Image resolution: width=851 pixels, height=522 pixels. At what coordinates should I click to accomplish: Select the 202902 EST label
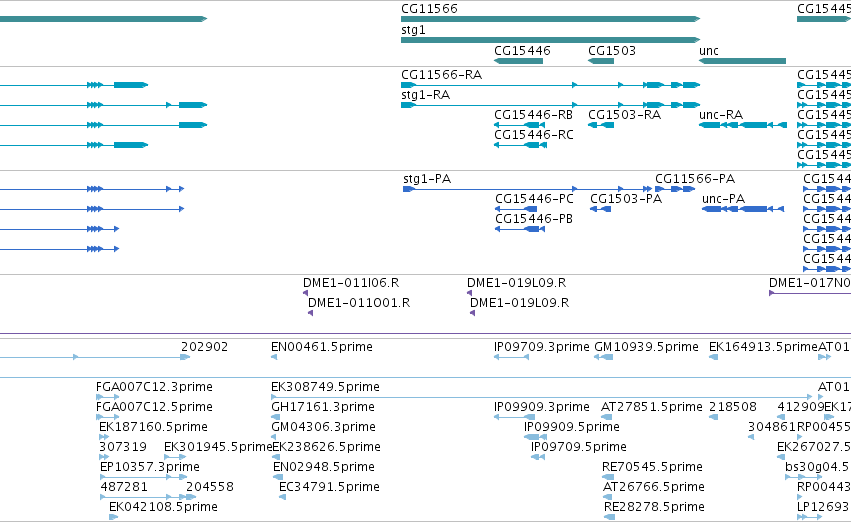(x=205, y=347)
